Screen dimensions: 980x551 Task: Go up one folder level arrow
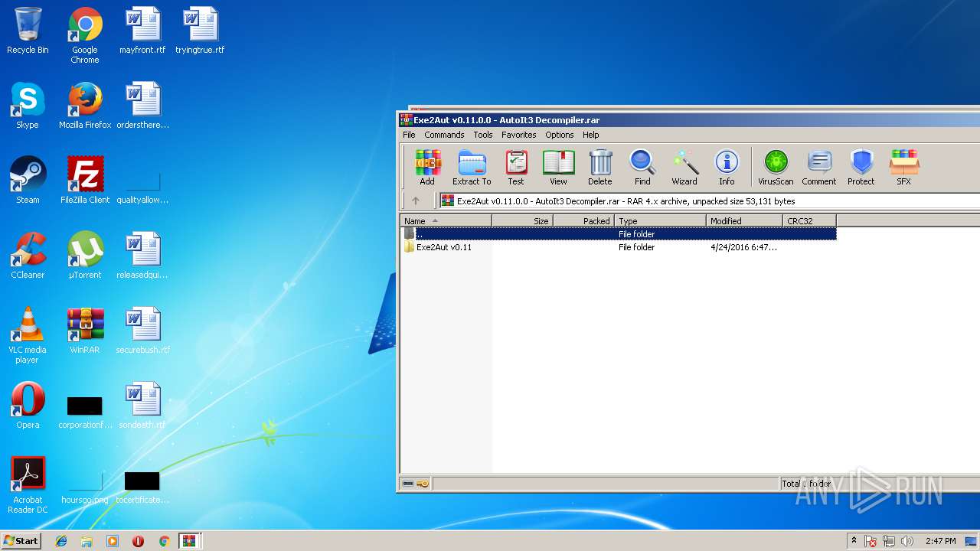click(x=416, y=201)
